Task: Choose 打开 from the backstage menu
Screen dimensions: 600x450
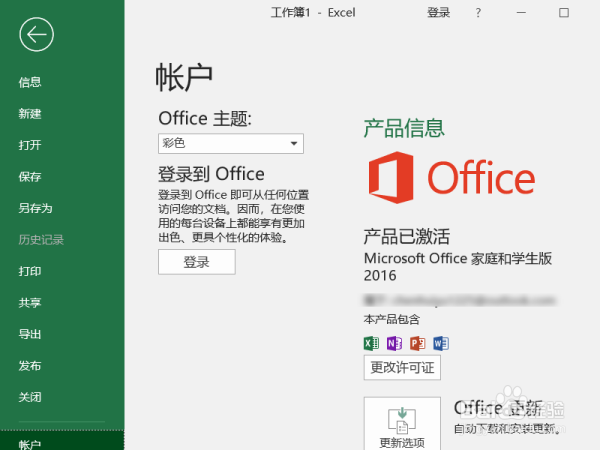Action: (x=30, y=145)
